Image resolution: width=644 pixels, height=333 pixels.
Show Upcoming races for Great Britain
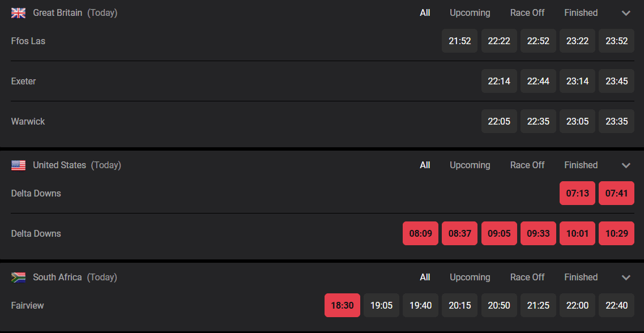470,12
